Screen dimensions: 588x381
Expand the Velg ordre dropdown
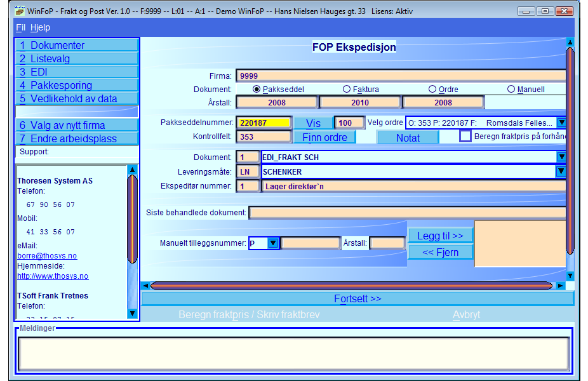tap(561, 123)
